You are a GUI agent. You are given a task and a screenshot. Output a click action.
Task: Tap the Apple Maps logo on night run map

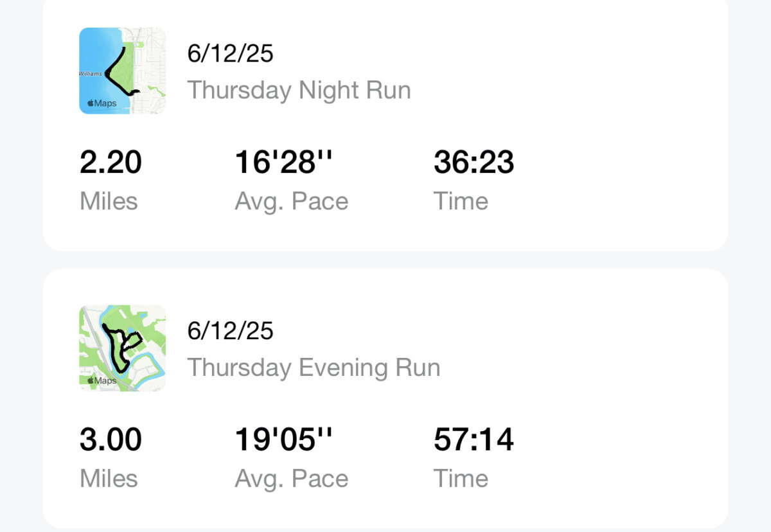point(102,103)
